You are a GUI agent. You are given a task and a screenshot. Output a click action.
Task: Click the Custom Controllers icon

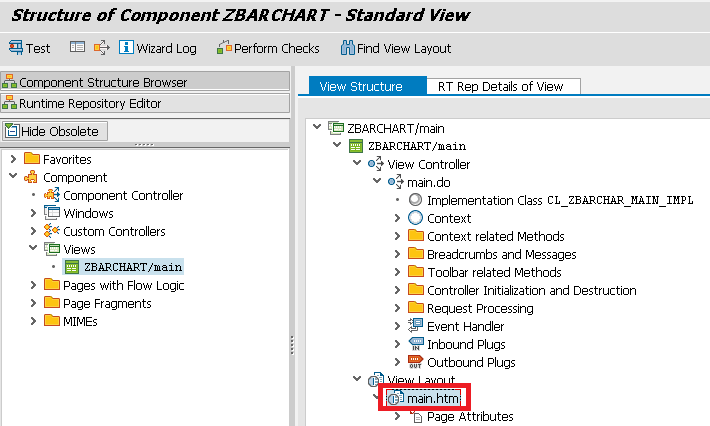[x=52, y=230]
